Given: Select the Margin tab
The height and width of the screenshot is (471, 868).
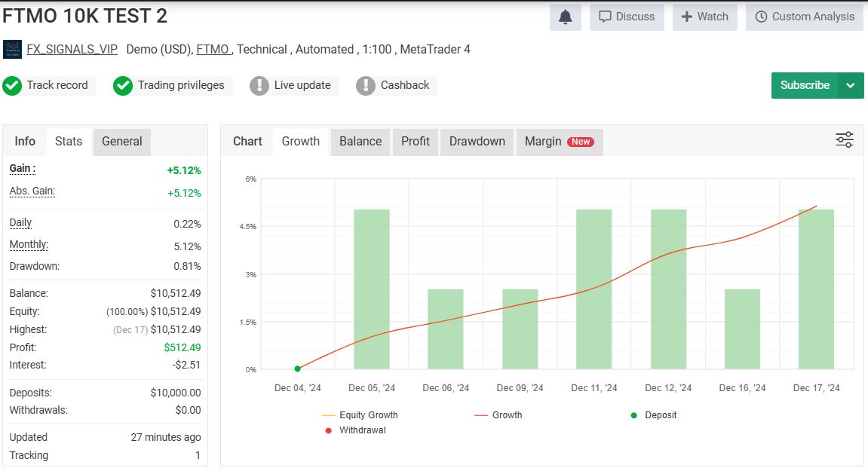Looking at the screenshot, I should (559, 142).
